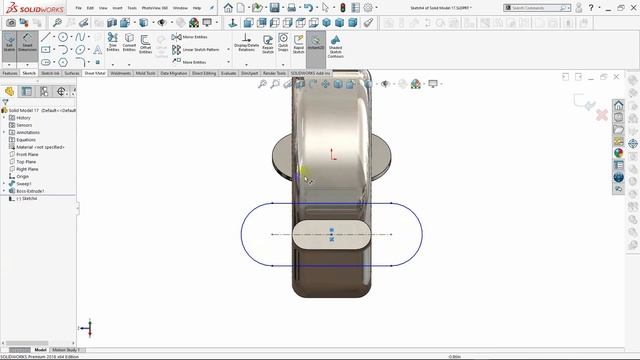Click the Move Entities tool
This screenshot has height=360, width=640.
(x=189, y=62)
